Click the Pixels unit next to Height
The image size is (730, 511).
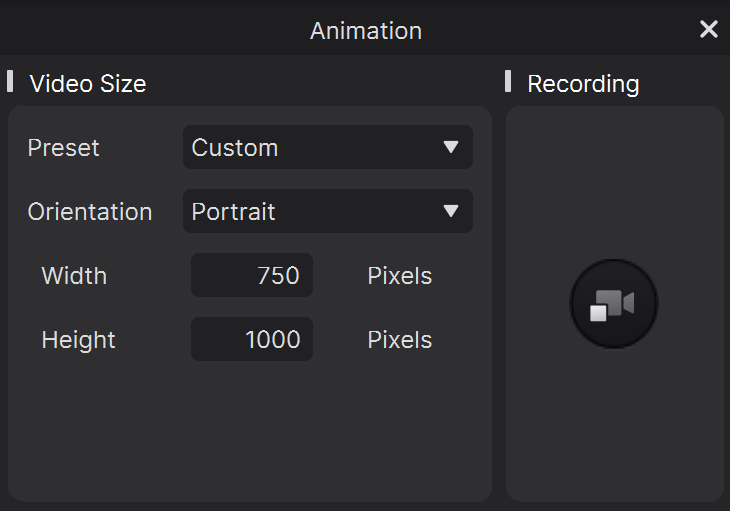pos(399,340)
